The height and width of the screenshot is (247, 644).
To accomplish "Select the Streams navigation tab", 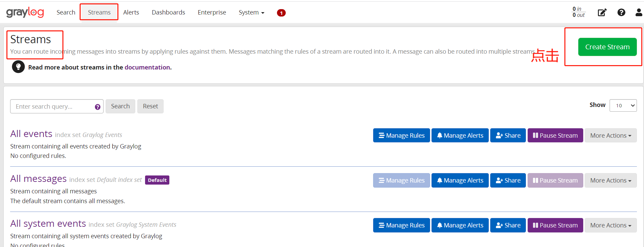I will pos(99,12).
